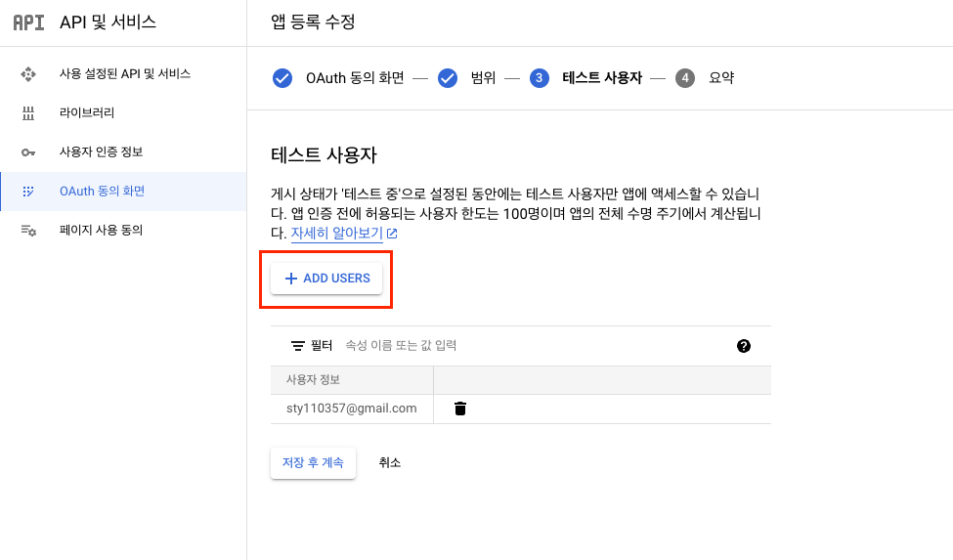
Task: Click the external link icon after 자세히 알아보기
Action: (392, 234)
